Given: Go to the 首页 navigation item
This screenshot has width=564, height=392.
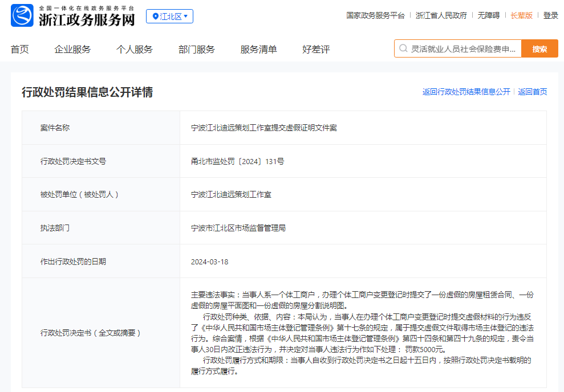Looking at the screenshot, I should coord(19,50).
